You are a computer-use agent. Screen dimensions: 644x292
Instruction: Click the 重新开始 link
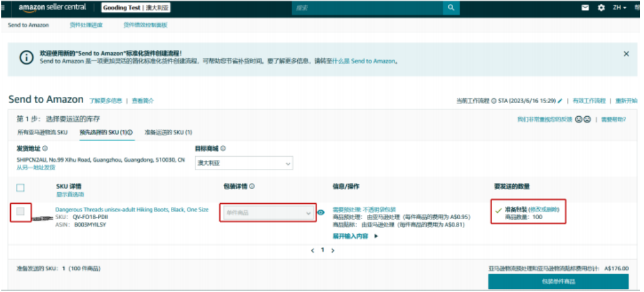click(626, 101)
